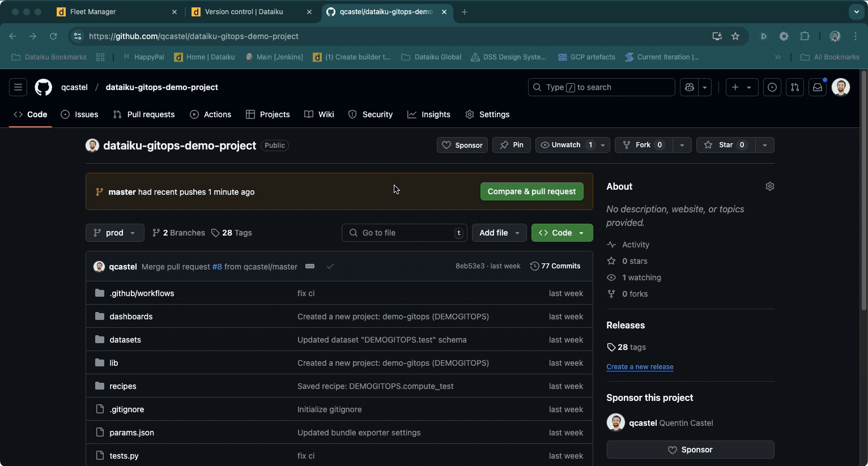Open the prod branch selector dropdown
This screenshot has width=868, height=466.
(115, 233)
